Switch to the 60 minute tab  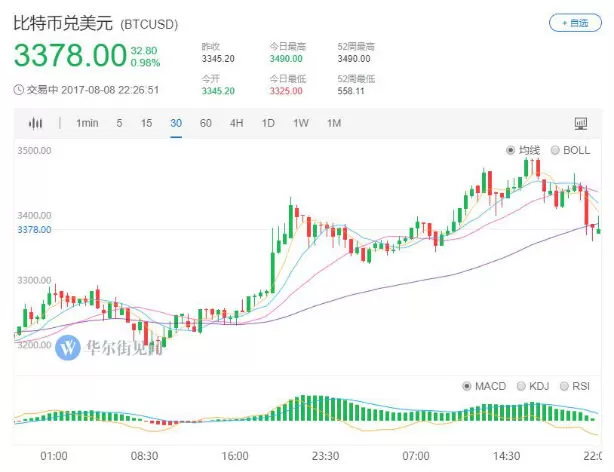[206, 123]
